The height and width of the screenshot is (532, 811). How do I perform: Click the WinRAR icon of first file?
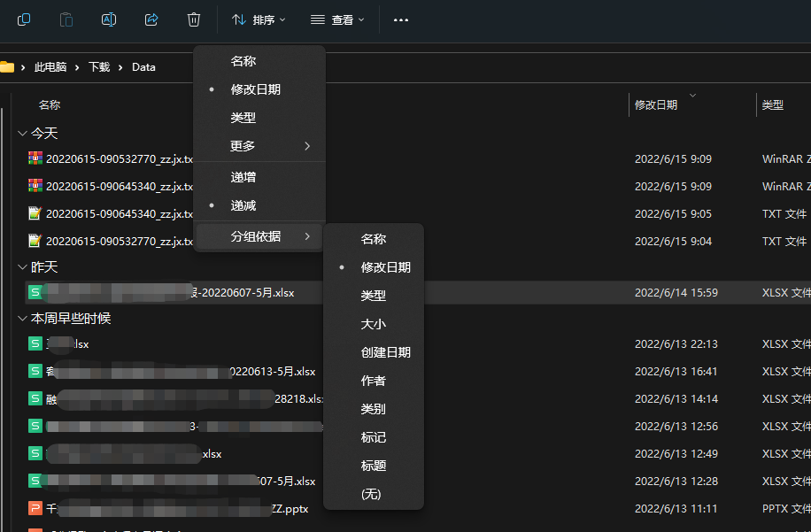35,159
